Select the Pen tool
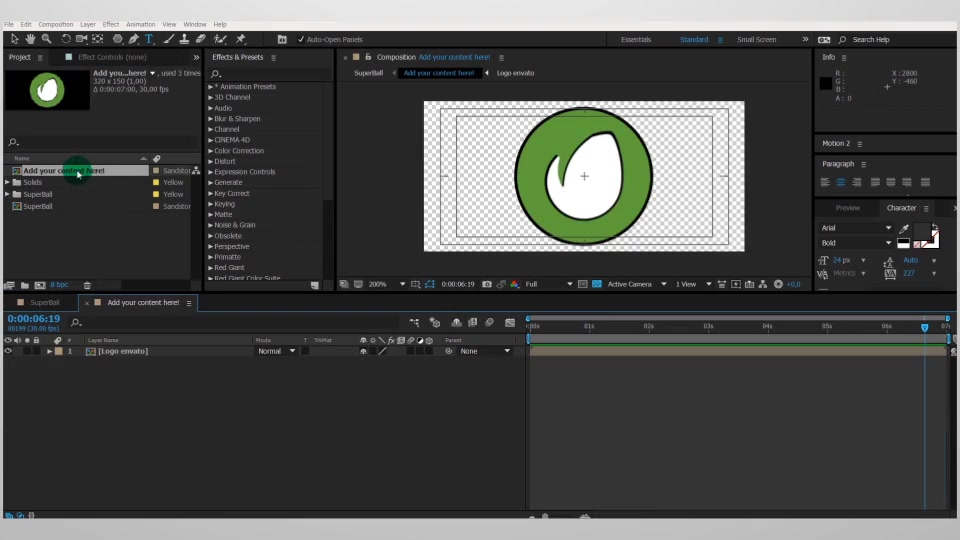The height and width of the screenshot is (540, 960). tap(133, 39)
